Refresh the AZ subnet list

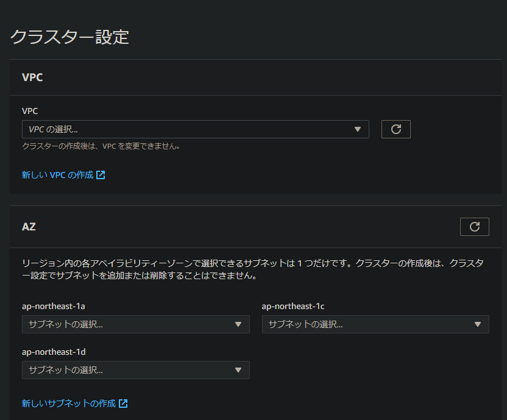click(474, 227)
